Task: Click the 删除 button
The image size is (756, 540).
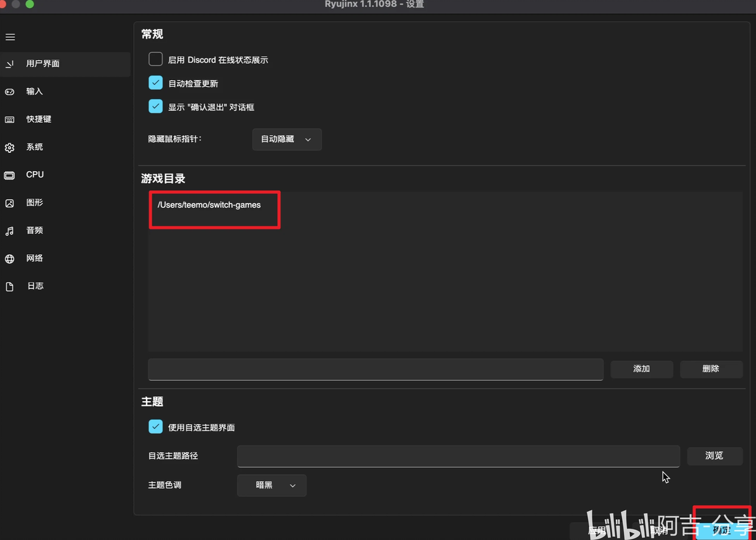Action: pos(711,369)
